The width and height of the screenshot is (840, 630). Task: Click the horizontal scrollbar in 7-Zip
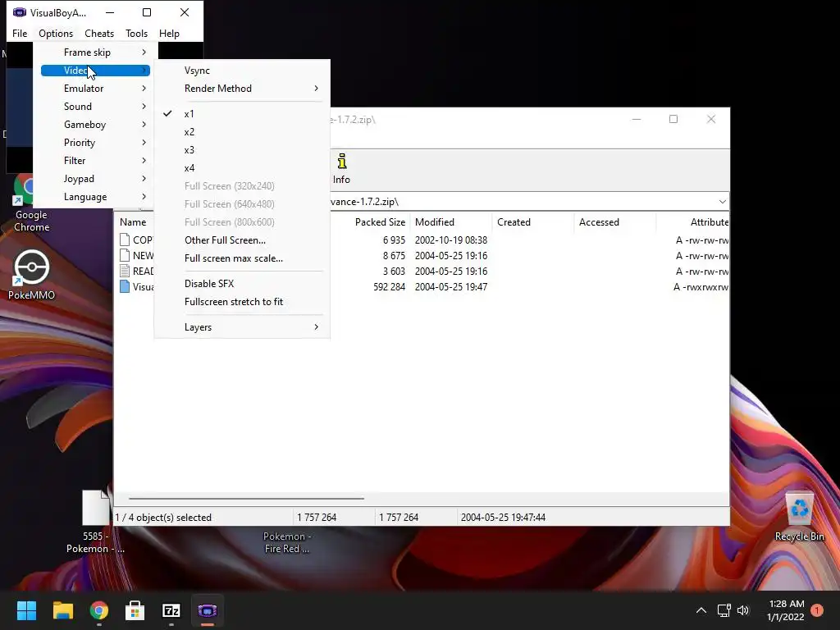(x=246, y=498)
